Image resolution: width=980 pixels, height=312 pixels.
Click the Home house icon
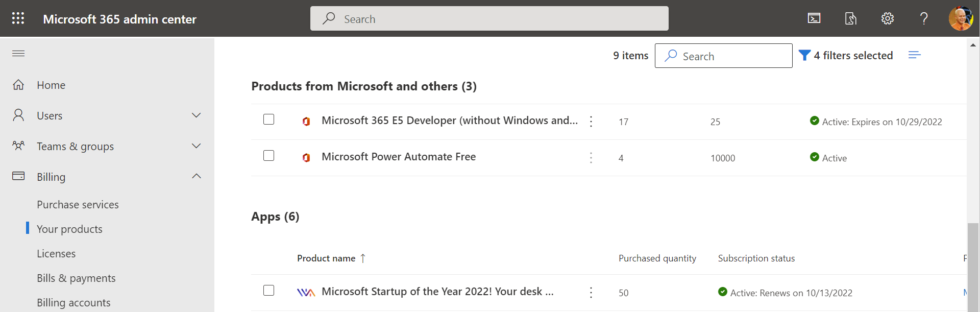18,85
